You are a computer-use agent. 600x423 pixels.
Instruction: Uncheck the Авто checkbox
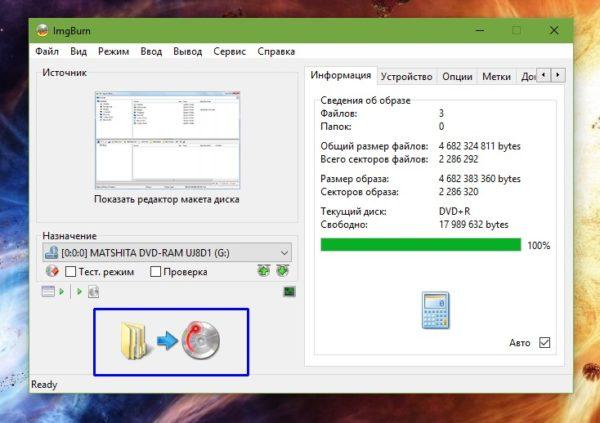[x=545, y=342]
